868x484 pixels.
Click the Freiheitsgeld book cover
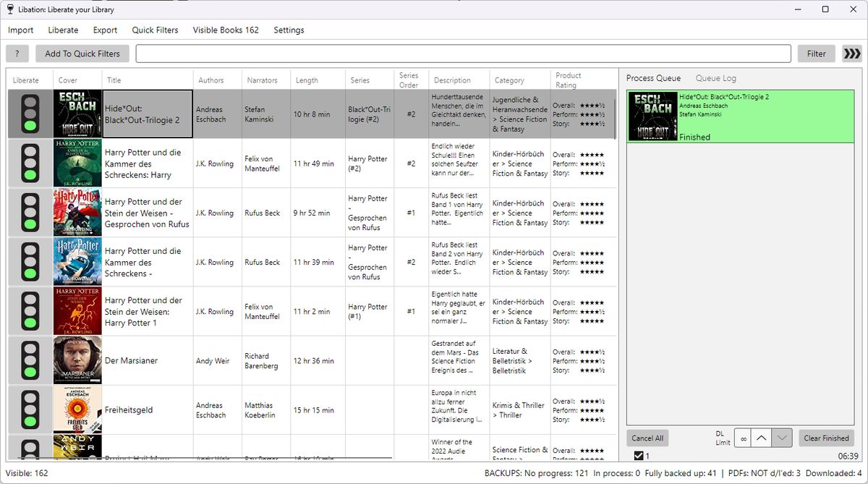pos(77,409)
